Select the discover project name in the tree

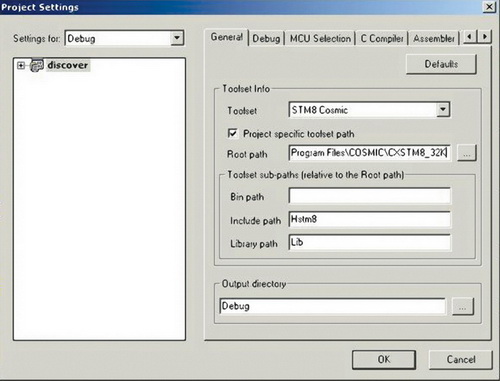68,65
